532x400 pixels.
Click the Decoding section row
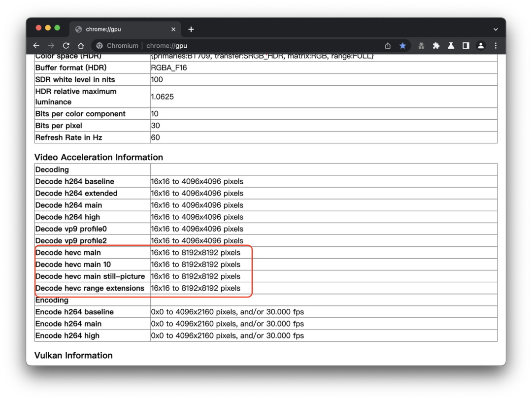pyautogui.click(x=266, y=169)
